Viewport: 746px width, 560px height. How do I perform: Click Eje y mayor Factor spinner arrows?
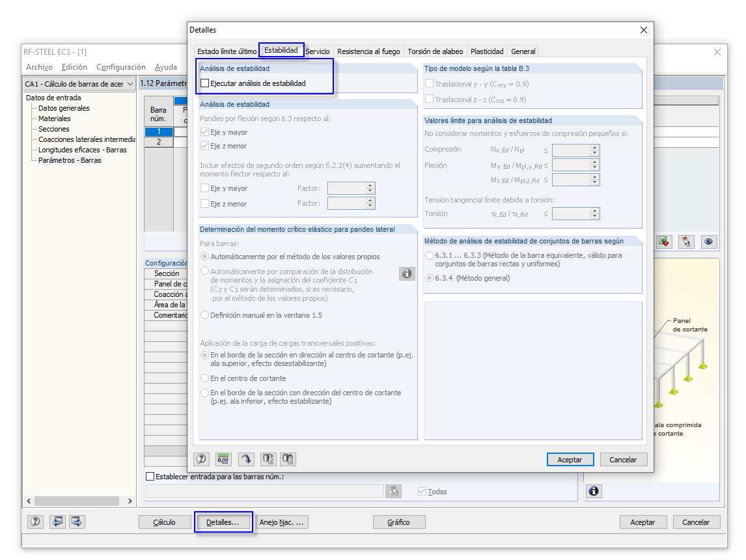370,188
